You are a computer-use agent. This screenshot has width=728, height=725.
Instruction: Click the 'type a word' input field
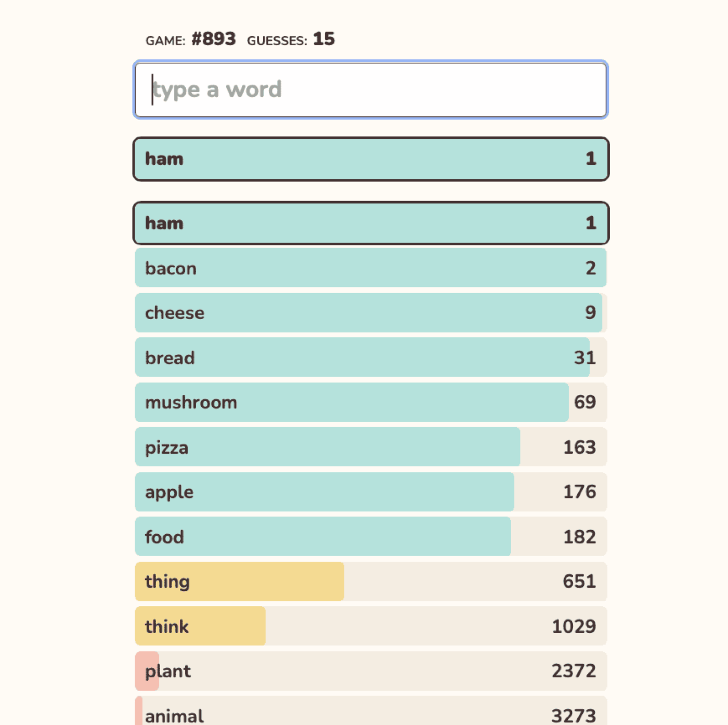point(370,89)
